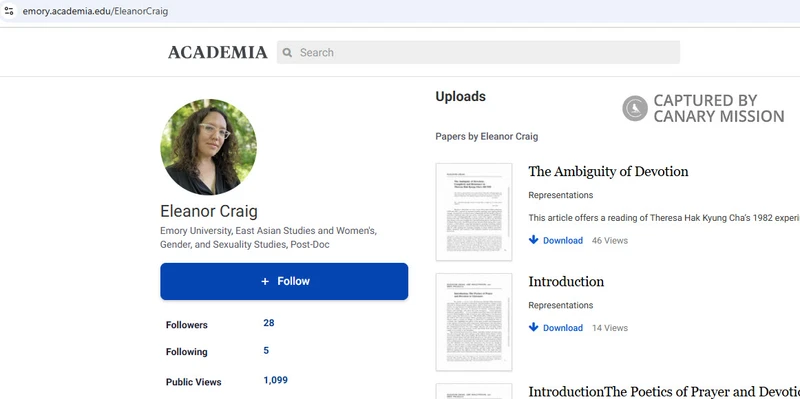Open Representations under the Introduction paper

point(561,305)
